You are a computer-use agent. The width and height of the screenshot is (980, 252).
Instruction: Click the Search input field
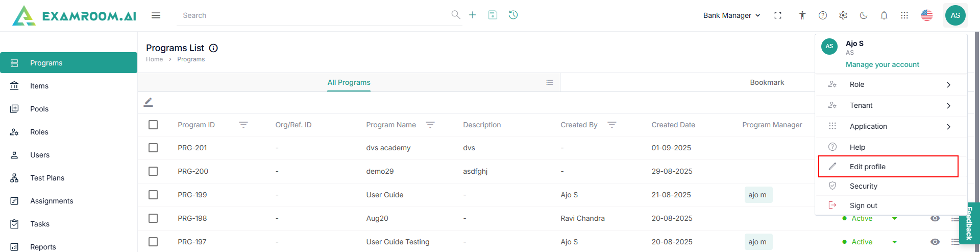[314, 15]
